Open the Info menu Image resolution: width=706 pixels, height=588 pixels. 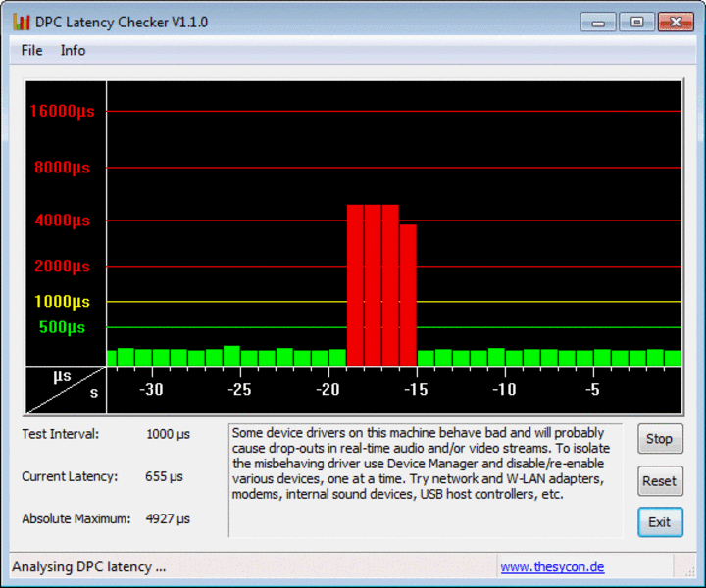point(73,50)
